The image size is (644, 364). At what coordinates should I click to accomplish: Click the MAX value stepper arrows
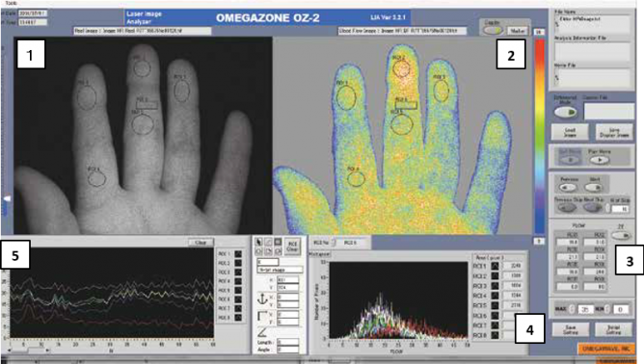(x=572, y=309)
